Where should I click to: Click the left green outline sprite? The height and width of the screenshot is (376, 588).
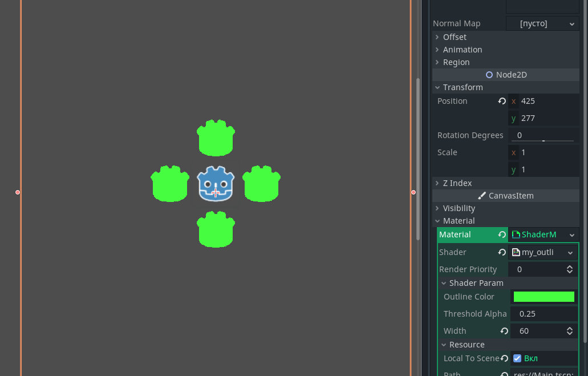170,184
